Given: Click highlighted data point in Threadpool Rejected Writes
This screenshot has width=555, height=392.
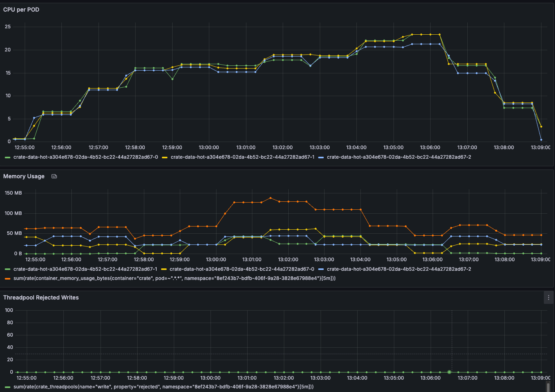Looking at the screenshot, I should click(449, 372).
